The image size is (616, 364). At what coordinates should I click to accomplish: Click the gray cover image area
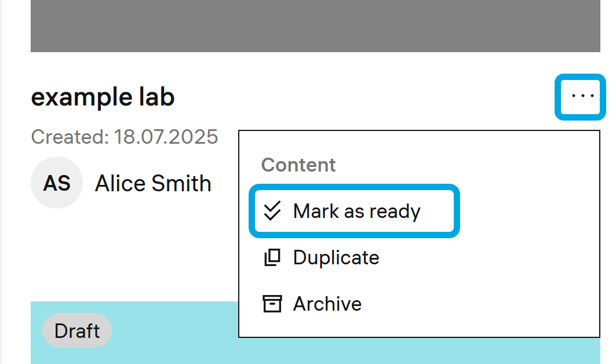point(315,26)
